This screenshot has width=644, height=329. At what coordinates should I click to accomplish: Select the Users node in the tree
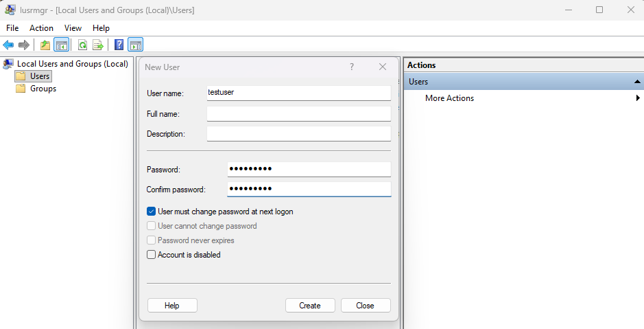click(40, 76)
